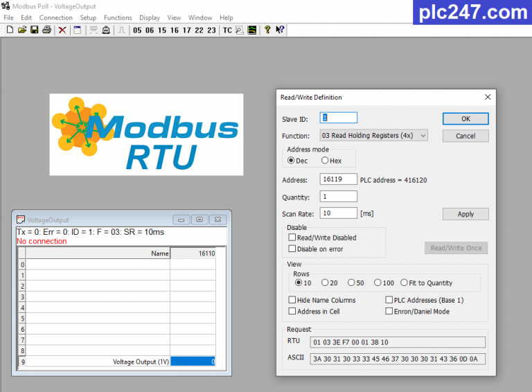This screenshot has height=392, width=532.
Task: Open the Window menu
Action: click(200, 17)
